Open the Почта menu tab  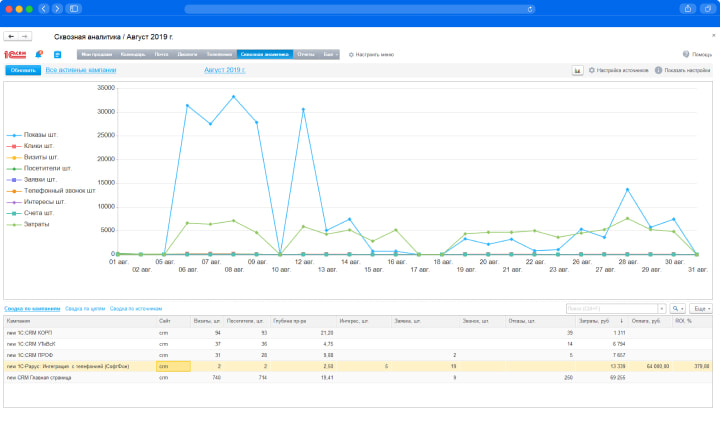(161, 54)
